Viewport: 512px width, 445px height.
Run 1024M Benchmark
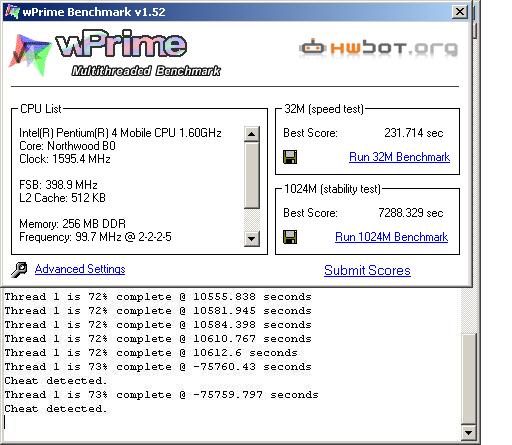[391, 237]
